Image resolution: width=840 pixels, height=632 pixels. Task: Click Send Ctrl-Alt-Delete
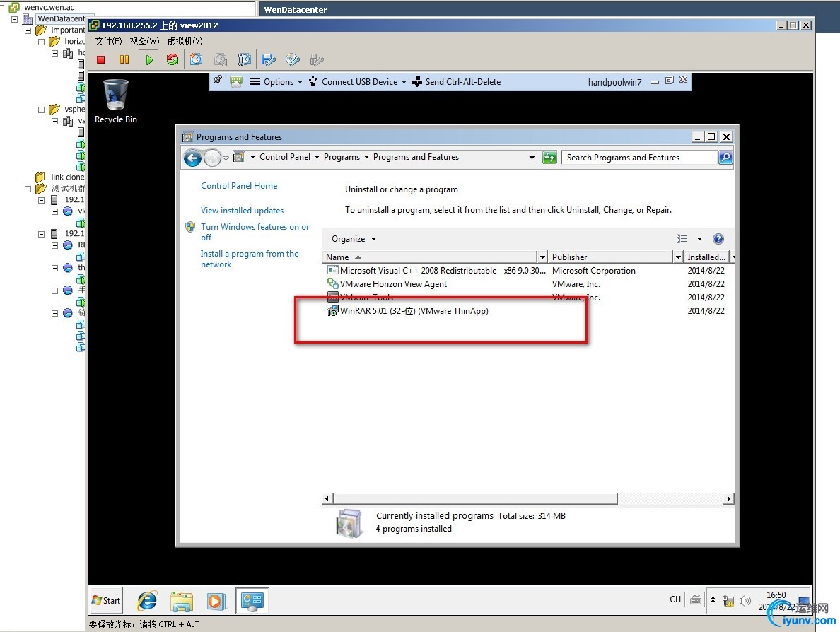click(457, 81)
